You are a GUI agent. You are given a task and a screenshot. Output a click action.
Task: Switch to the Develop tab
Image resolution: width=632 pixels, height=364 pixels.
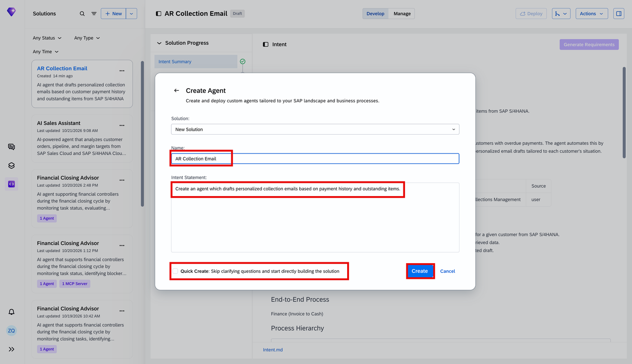tap(375, 14)
